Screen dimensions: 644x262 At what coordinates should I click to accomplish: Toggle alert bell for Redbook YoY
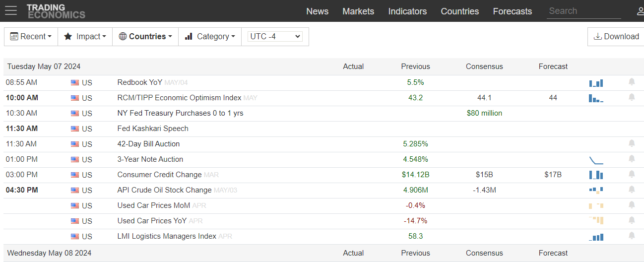point(632,82)
